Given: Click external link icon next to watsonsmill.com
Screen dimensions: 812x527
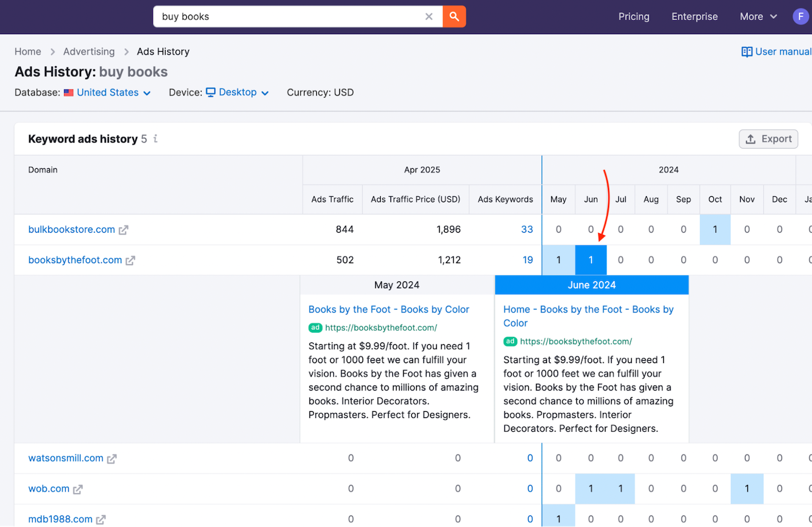Looking at the screenshot, I should 112,459.
